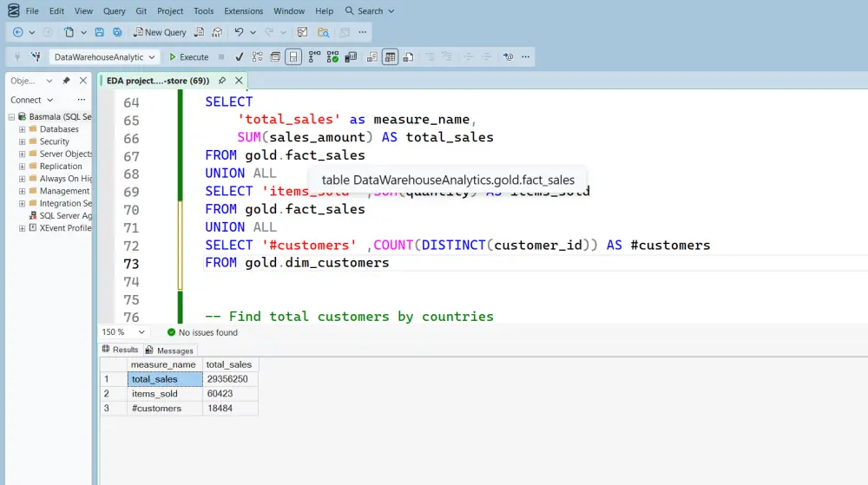868x485 pixels.
Task: Open the top toolbar overflow options
Action: tap(363, 32)
